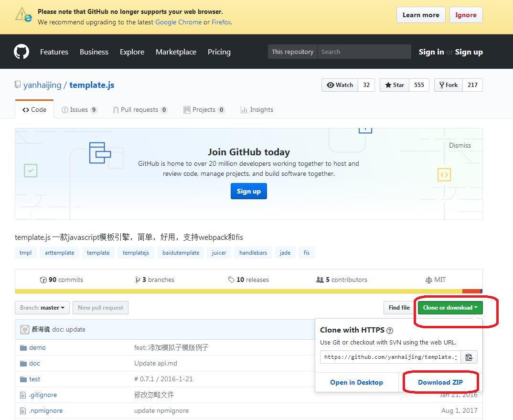The width and height of the screenshot is (513, 420).
Task: Ignore the browser warning
Action: click(466, 15)
